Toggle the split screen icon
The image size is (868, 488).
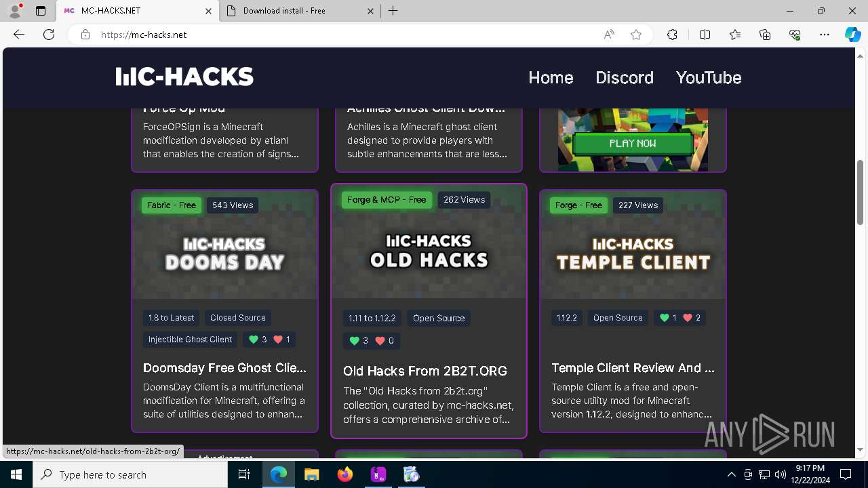click(705, 35)
